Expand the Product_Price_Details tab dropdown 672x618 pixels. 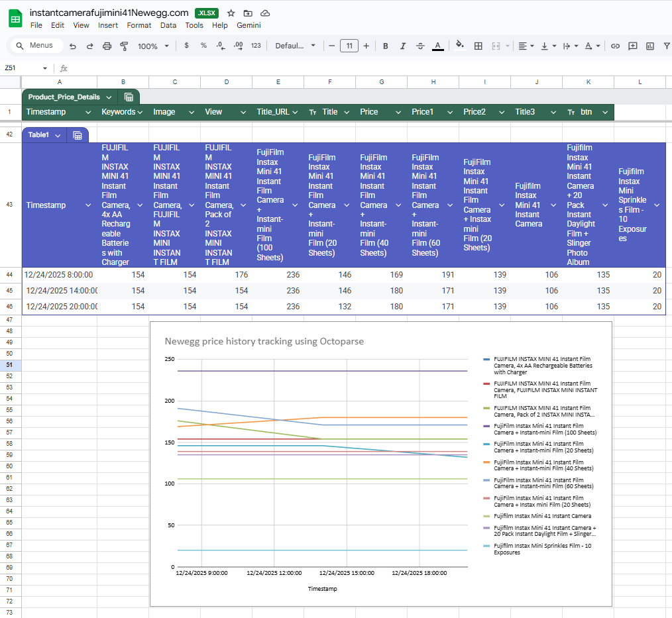(109, 96)
